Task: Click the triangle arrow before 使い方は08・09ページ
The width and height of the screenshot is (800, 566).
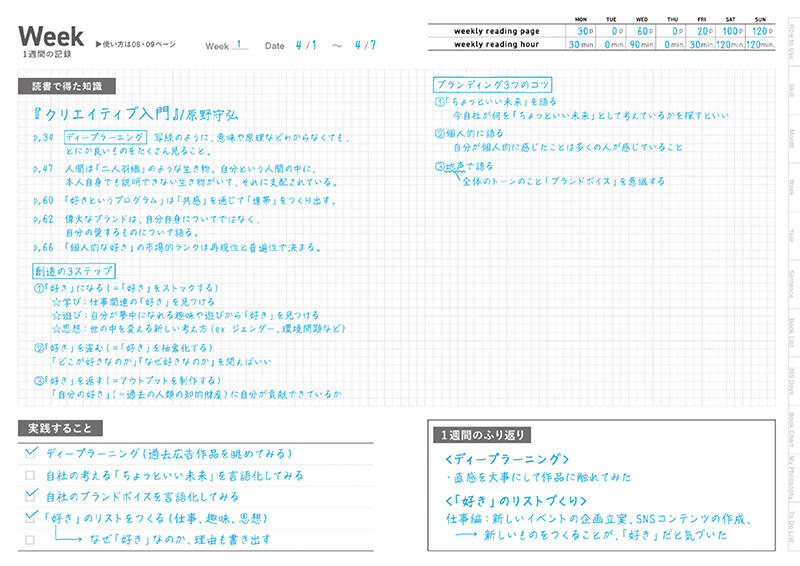Action: click(x=98, y=44)
